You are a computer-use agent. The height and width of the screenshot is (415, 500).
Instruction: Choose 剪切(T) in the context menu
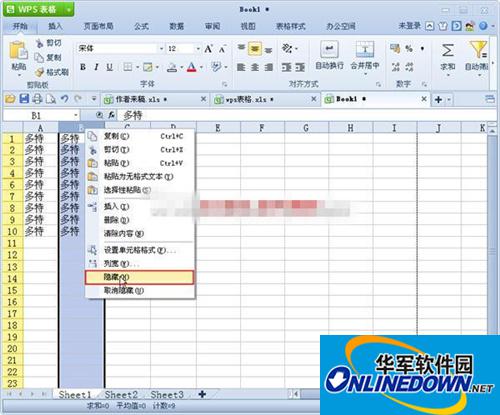coord(140,150)
